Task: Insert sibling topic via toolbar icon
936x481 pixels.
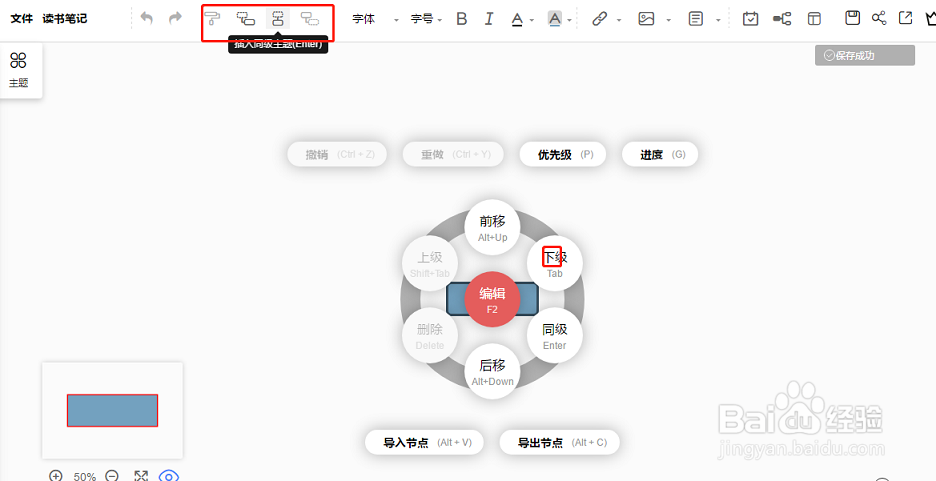Action: 278,18
